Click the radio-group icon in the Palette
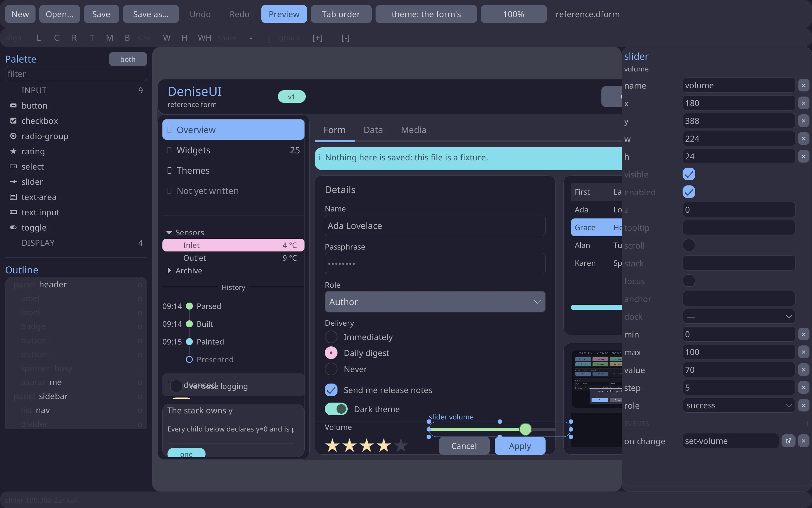Image resolution: width=812 pixels, height=508 pixels. pyautogui.click(x=13, y=136)
